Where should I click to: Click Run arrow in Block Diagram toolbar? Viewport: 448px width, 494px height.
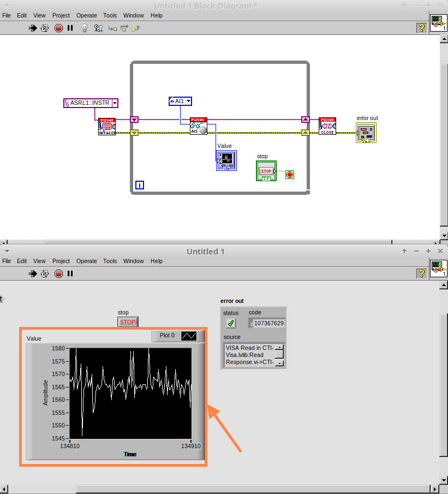point(32,28)
